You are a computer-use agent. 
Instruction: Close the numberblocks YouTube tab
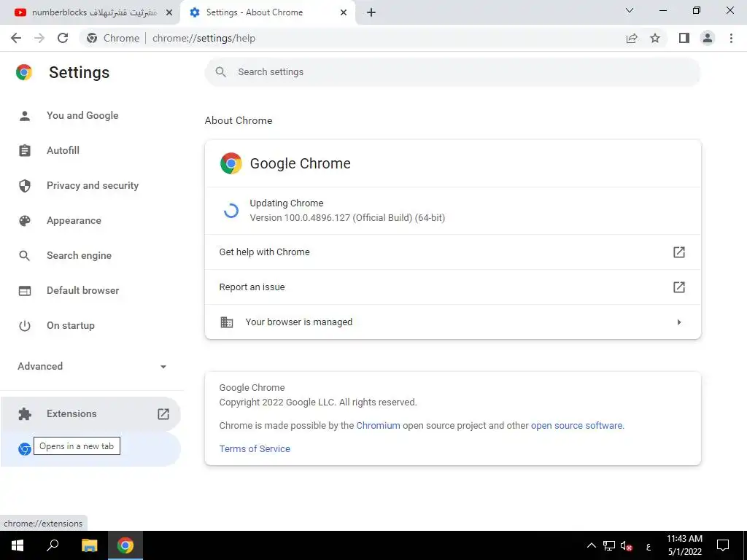point(169,12)
